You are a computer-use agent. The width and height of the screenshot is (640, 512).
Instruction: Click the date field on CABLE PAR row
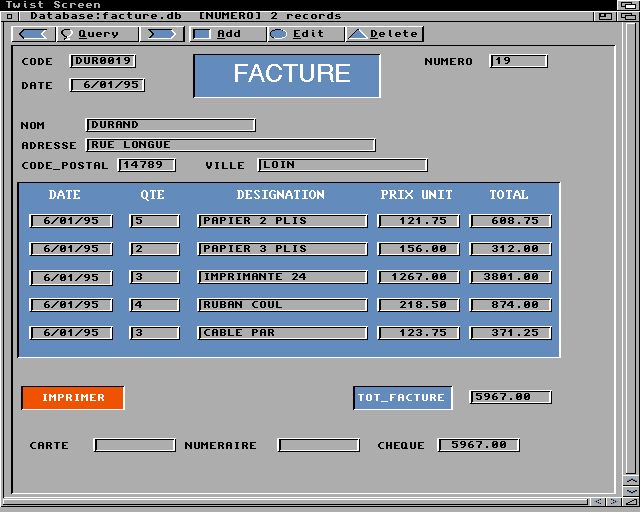71,333
